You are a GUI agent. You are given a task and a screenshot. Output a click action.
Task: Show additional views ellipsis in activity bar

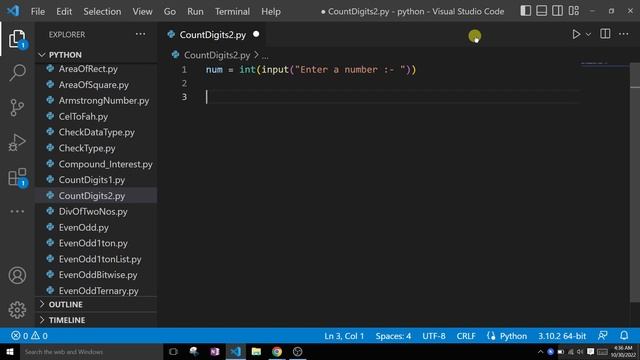[17, 211]
